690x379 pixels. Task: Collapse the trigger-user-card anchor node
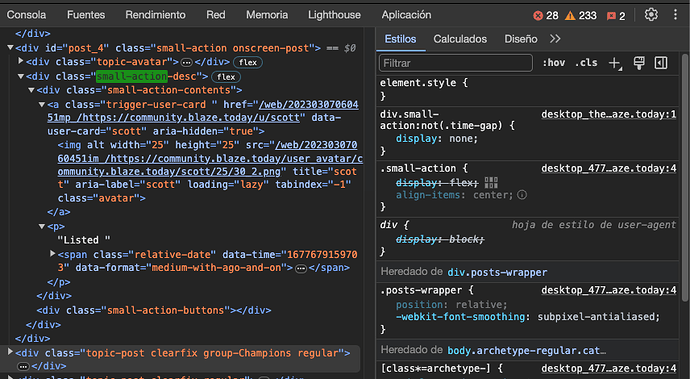point(42,105)
